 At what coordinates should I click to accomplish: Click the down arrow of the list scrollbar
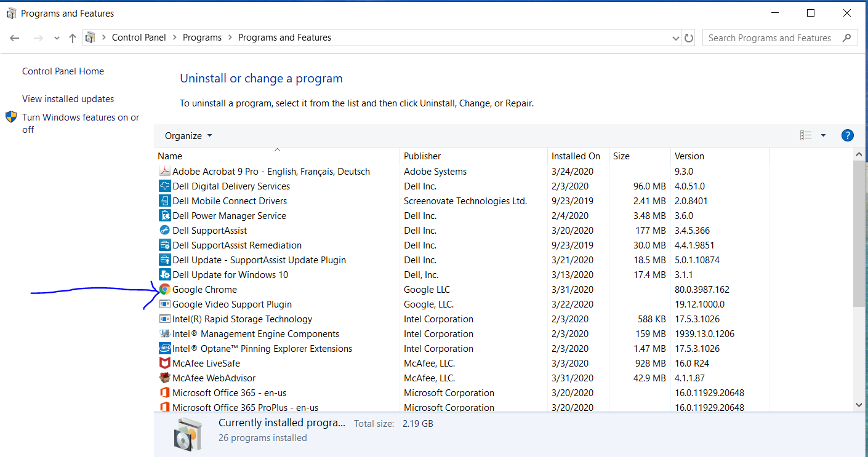[x=859, y=405]
